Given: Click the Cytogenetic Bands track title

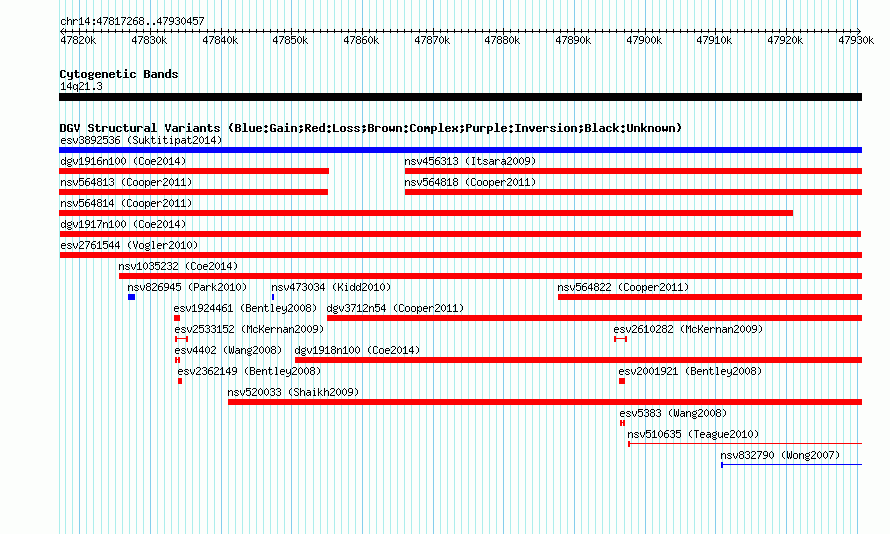Looking at the screenshot, I should tap(119, 74).
